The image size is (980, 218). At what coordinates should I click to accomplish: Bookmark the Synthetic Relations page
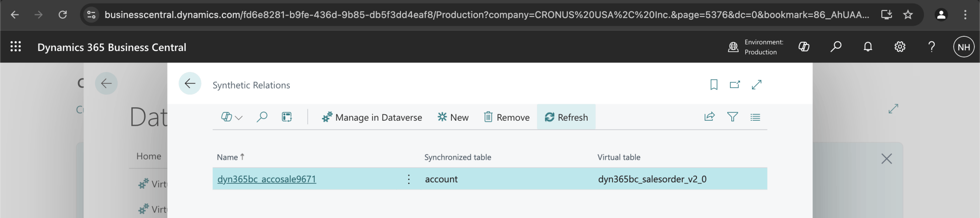point(714,84)
